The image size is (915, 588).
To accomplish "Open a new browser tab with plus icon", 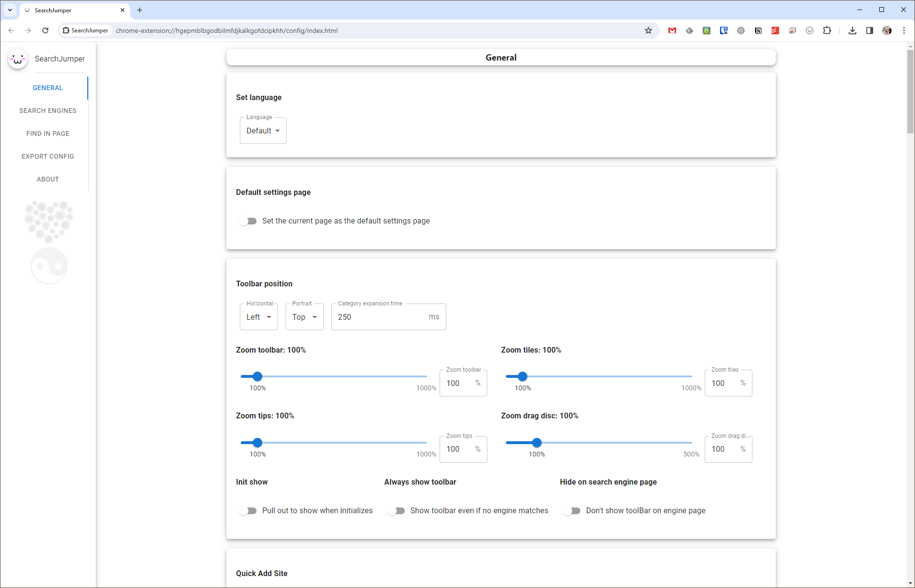I will 140,10.
